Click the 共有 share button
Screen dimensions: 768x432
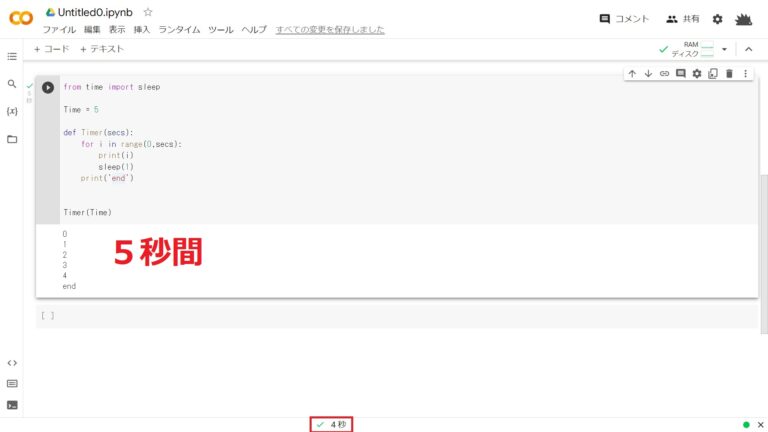(x=683, y=19)
